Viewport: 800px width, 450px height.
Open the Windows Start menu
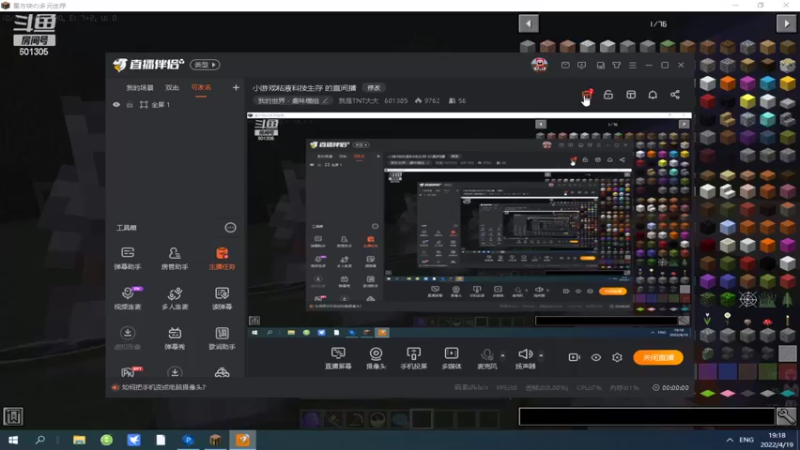[x=13, y=440]
